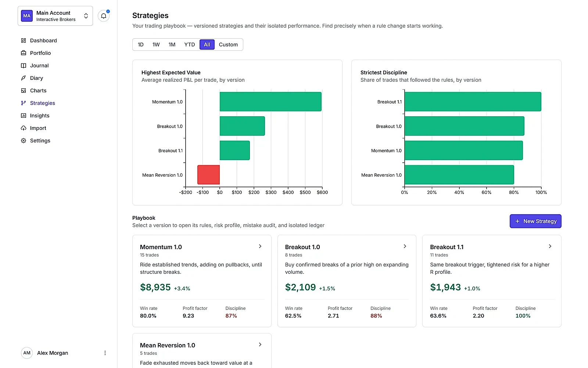
Task: Click the $1,943 P&L value
Action: (x=445, y=287)
